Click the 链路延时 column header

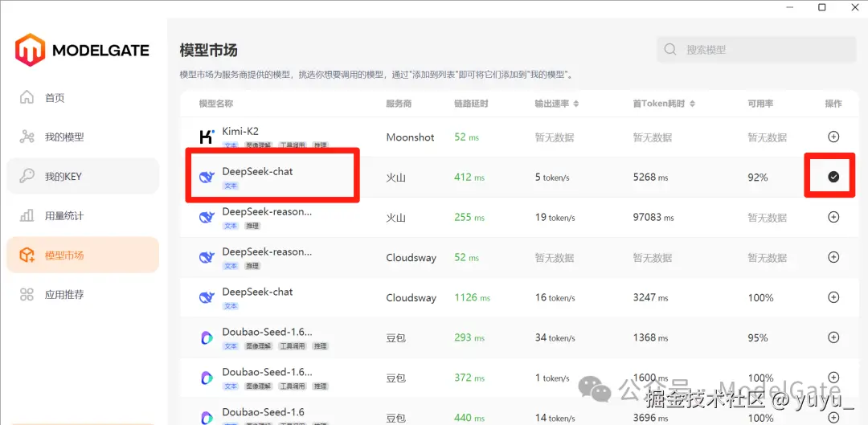(x=470, y=104)
